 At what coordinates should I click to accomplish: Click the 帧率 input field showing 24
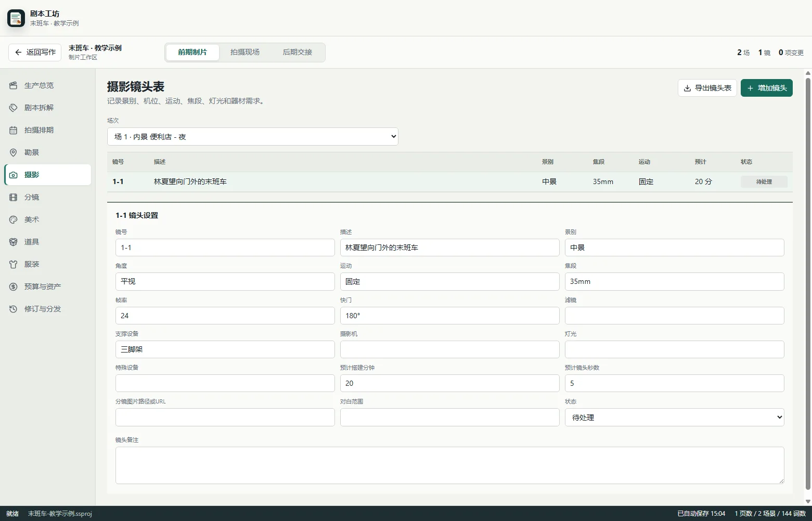(225, 316)
